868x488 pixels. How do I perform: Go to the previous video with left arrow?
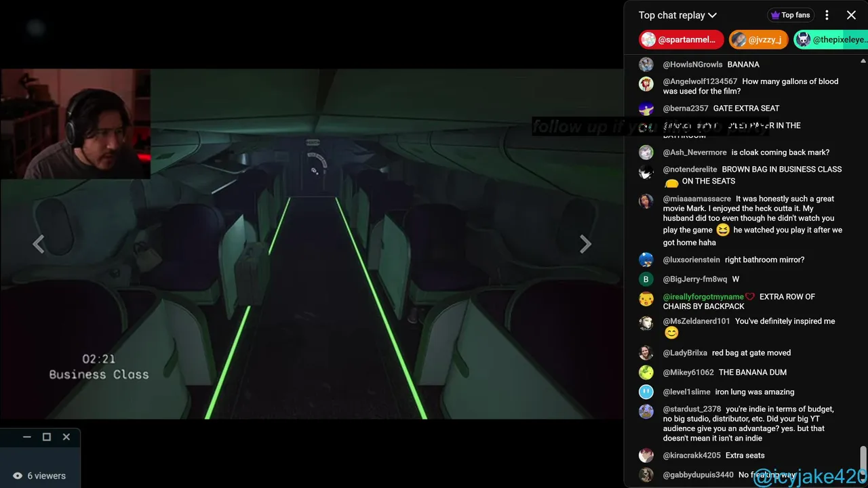[39, 244]
